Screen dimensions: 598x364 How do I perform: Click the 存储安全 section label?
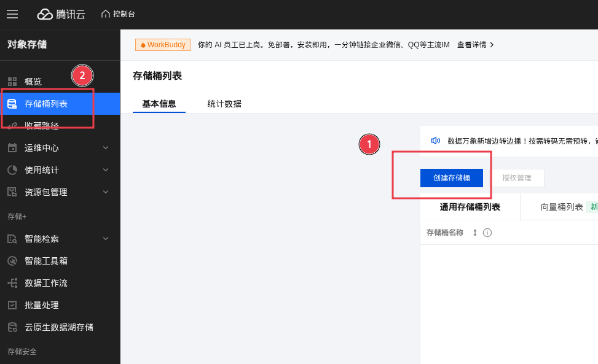(22, 352)
